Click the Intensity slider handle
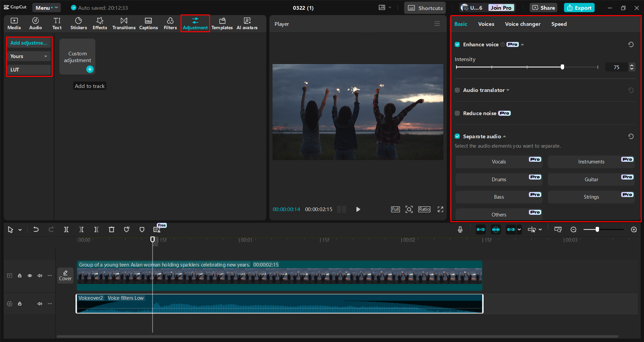The width and height of the screenshot is (644, 342). point(562,67)
